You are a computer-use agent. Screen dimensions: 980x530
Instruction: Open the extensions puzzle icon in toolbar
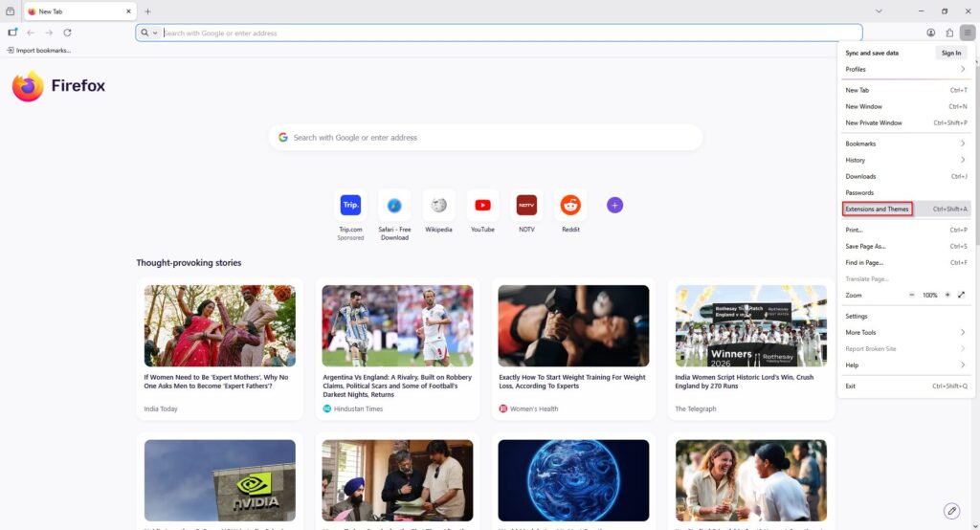949,33
